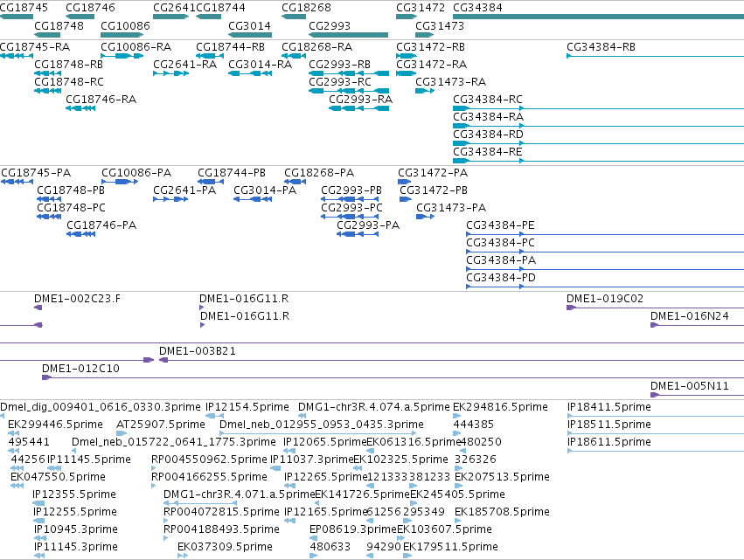The width and height of the screenshot is (744, 560).
Task: Click the CG18746 gene label
Action: [90, 8]
